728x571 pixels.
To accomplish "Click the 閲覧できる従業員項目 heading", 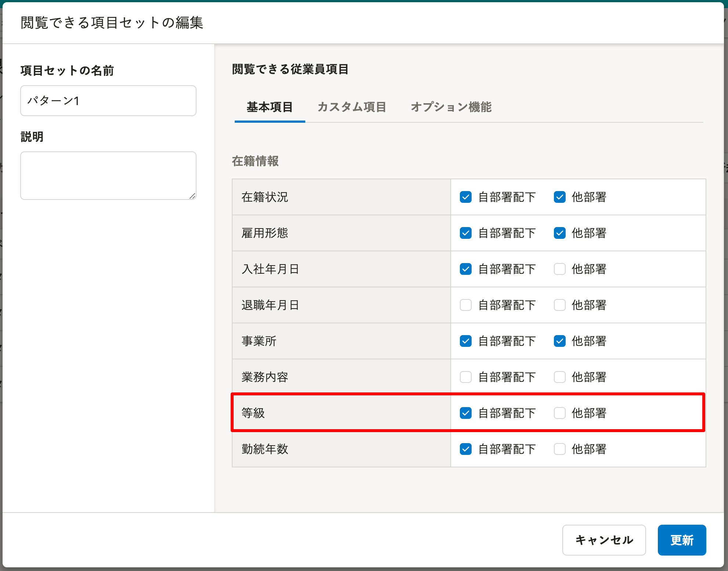I will tap(290, 69).
